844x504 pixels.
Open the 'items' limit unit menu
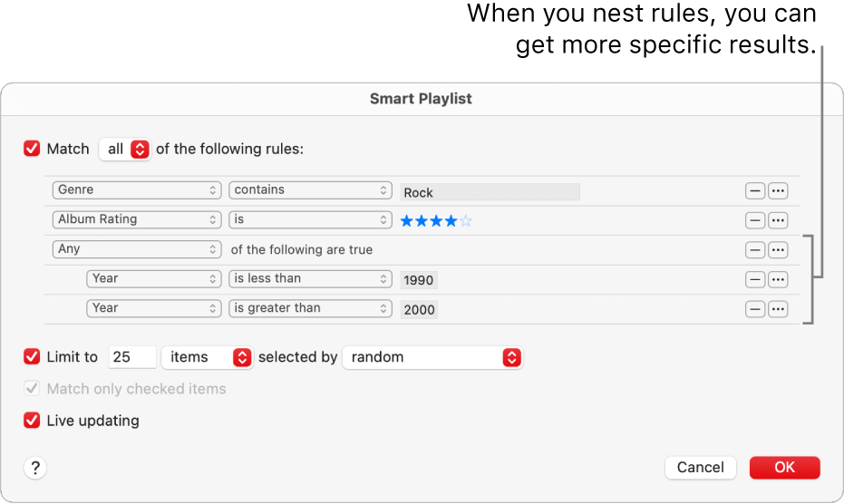tap(207, 357)
